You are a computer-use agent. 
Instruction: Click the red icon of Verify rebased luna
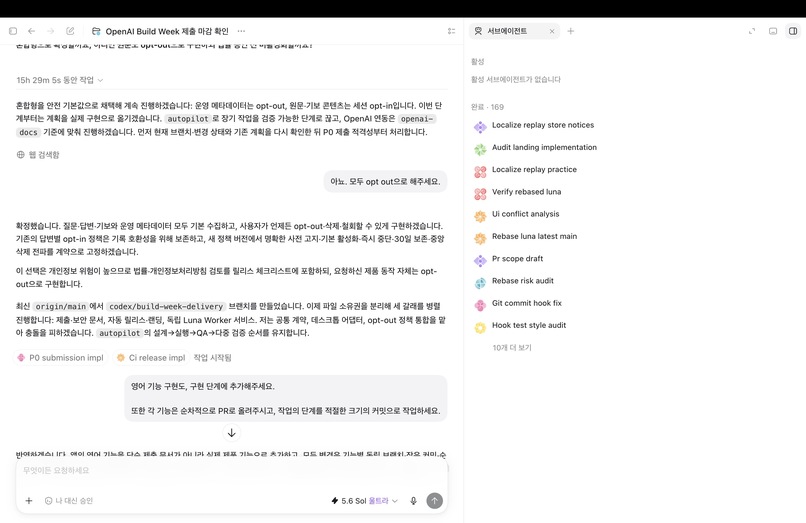pyautogui.click(x=480, y=194)
